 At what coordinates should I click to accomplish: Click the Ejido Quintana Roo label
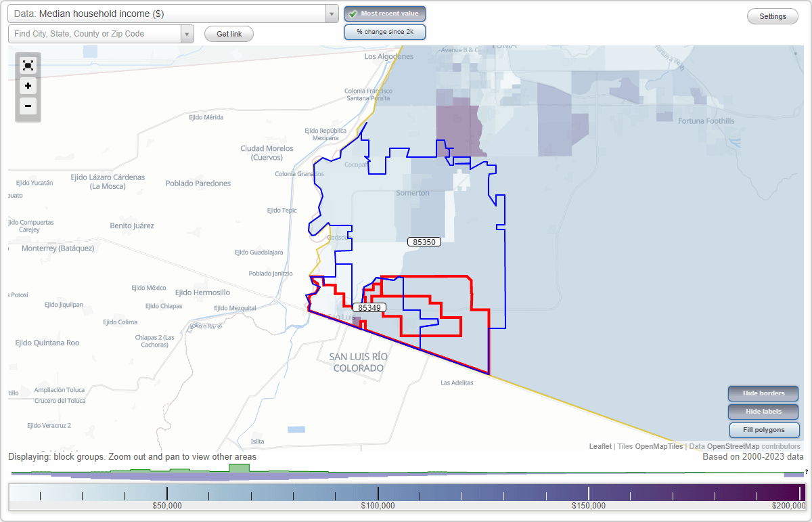pyautogui.click(x=47, y=343)
